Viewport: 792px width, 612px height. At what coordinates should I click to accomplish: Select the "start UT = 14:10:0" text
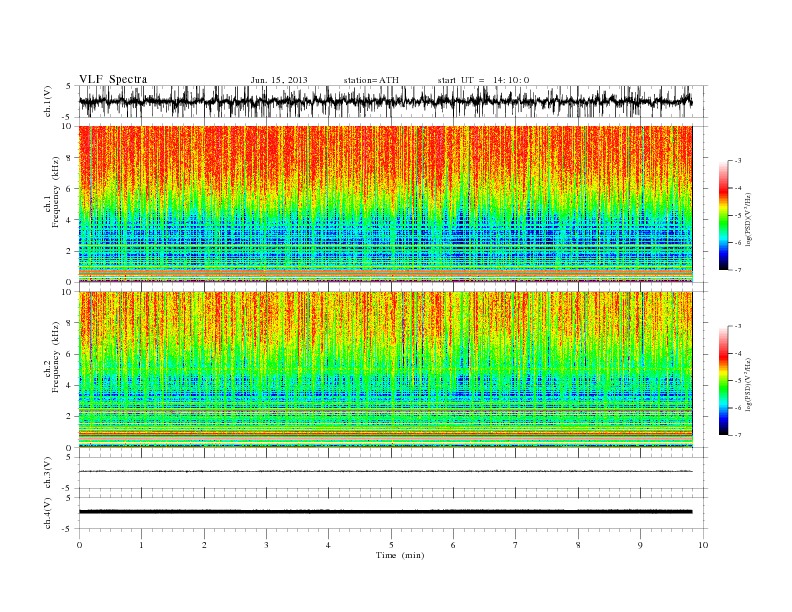[483, 80]
